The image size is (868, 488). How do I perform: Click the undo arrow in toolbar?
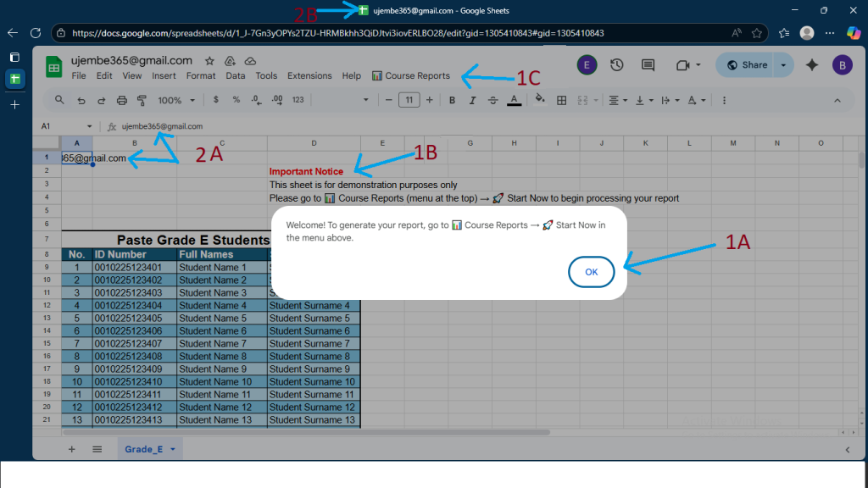pyautogui.click(x=81, y=100)
